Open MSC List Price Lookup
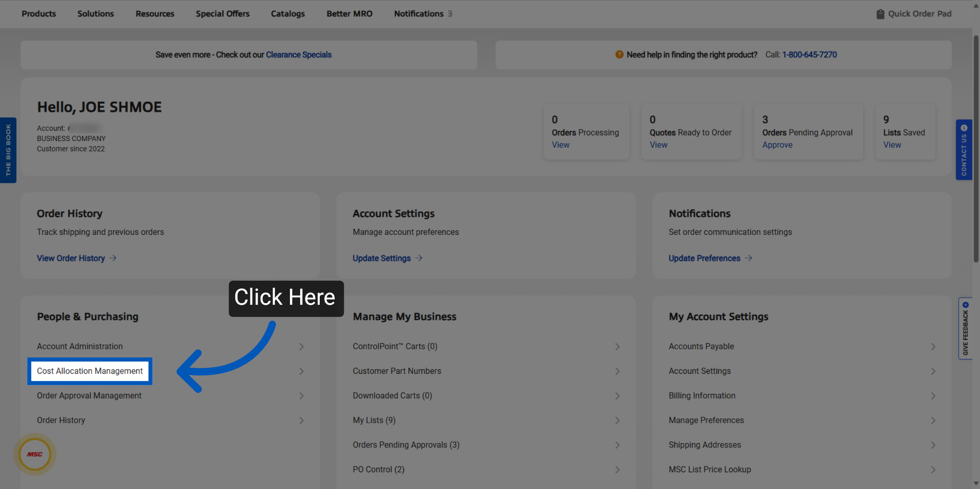Image resolution: width=980 pixels, height=489 pixels. (710, 470)
